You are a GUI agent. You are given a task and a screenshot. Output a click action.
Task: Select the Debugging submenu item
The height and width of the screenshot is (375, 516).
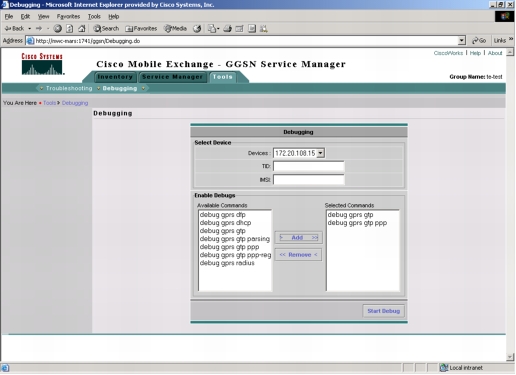pos(120,88)
